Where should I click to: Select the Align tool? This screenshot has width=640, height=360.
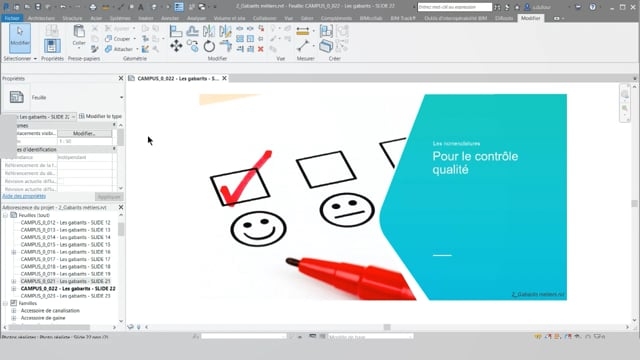(176, 31)
